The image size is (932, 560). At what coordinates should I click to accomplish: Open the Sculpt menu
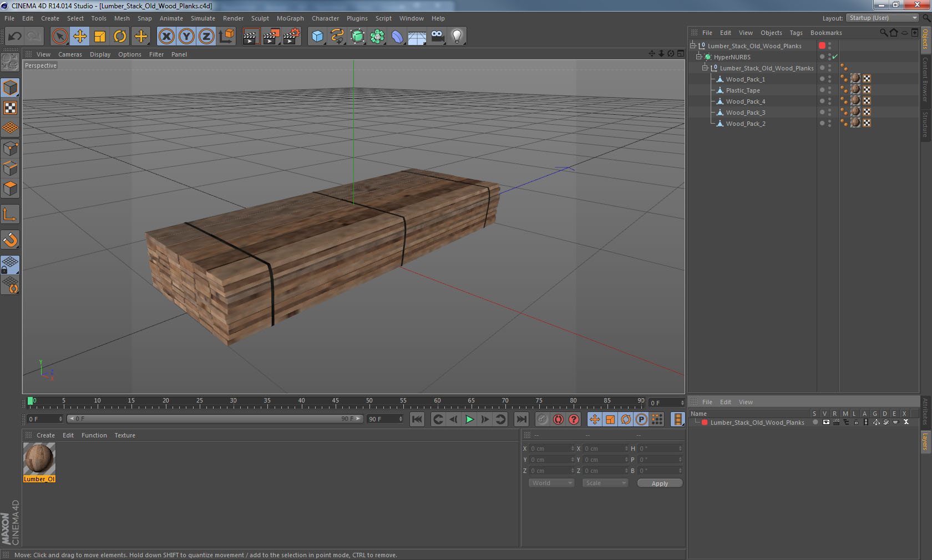pyautogui.click(x=260, y=18)
